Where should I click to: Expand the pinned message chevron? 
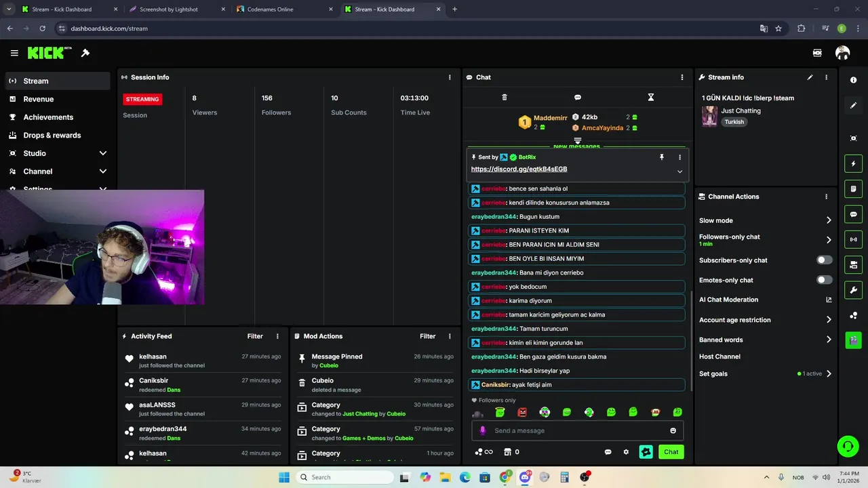pos(679,171)
